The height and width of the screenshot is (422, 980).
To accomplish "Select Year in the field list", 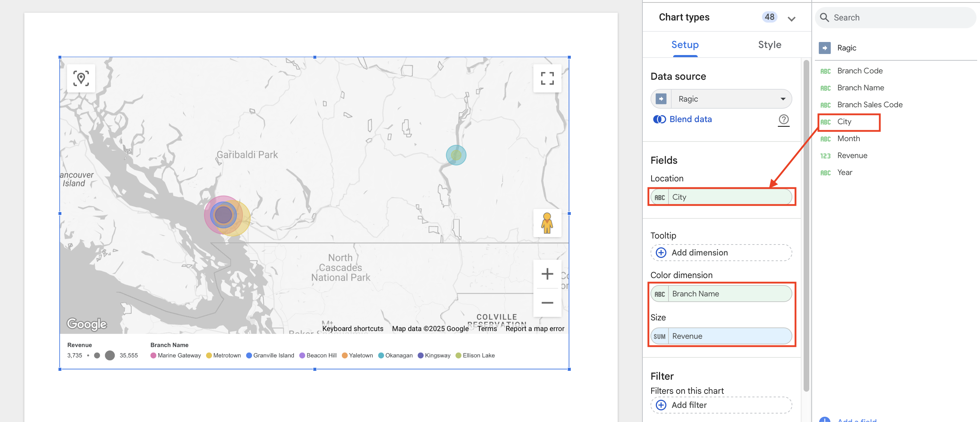I will click(844, 173).
